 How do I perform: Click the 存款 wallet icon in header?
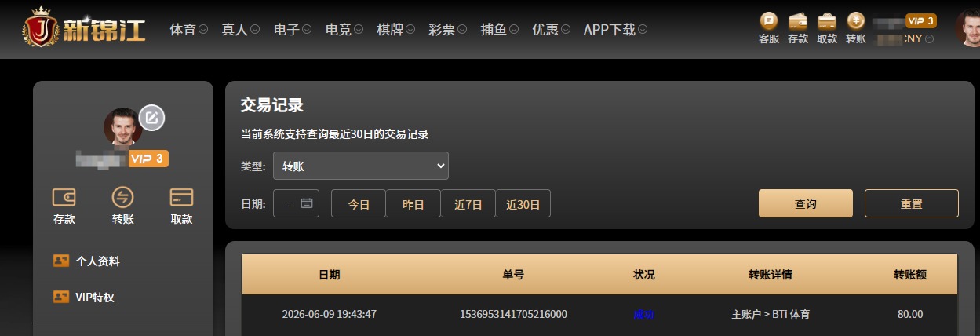coord(798,20)
